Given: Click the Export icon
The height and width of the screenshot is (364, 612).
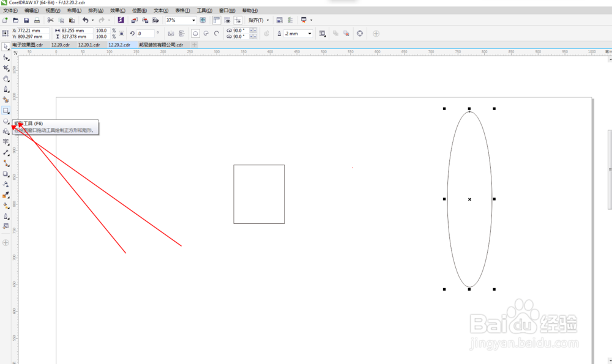Looking at the screenshot, I should click(x=145, y=20).
